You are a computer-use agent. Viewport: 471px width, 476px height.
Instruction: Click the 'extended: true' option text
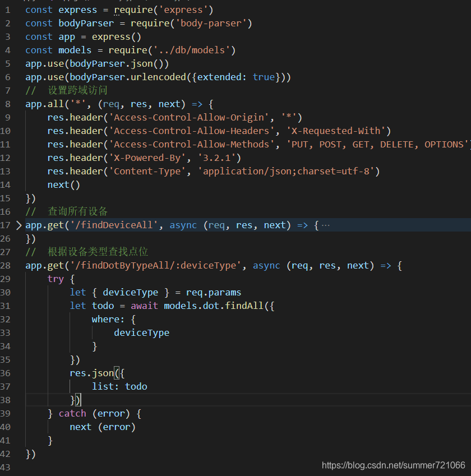click(236, 77)
